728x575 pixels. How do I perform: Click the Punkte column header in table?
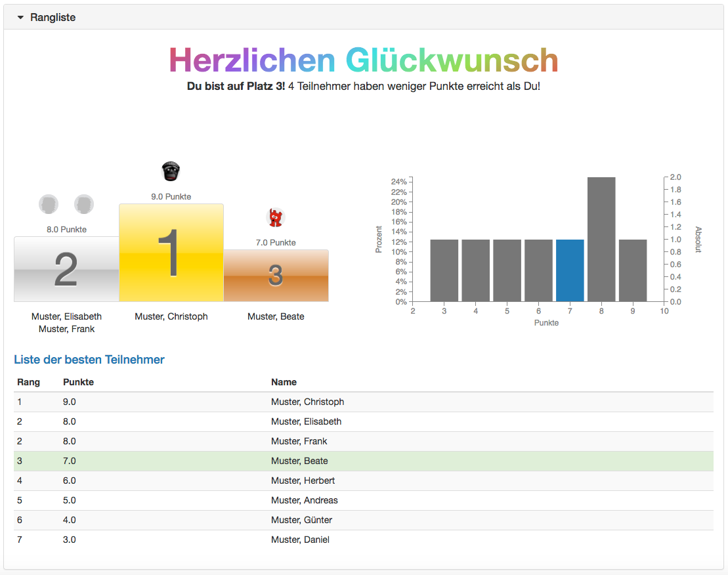click(78, 382)
